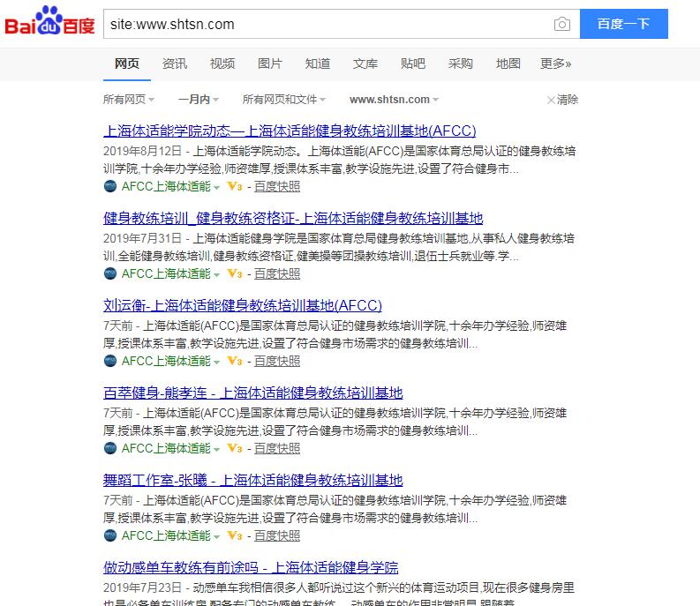Open result 舞蹈工作室-张曦
The image size is (700, 606).
253,480
